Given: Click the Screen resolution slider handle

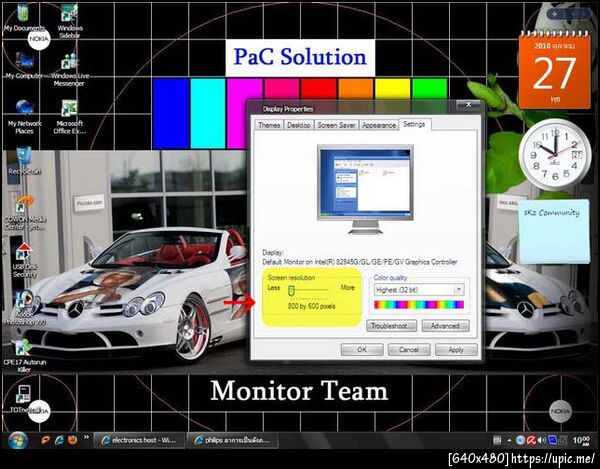Looking at the screenshot, I should (x=291, y=290).
